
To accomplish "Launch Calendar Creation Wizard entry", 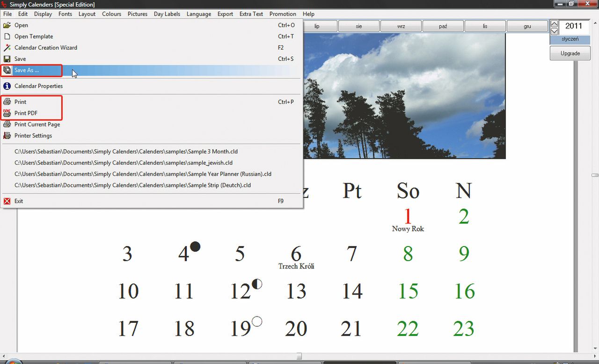I will 152,48.
